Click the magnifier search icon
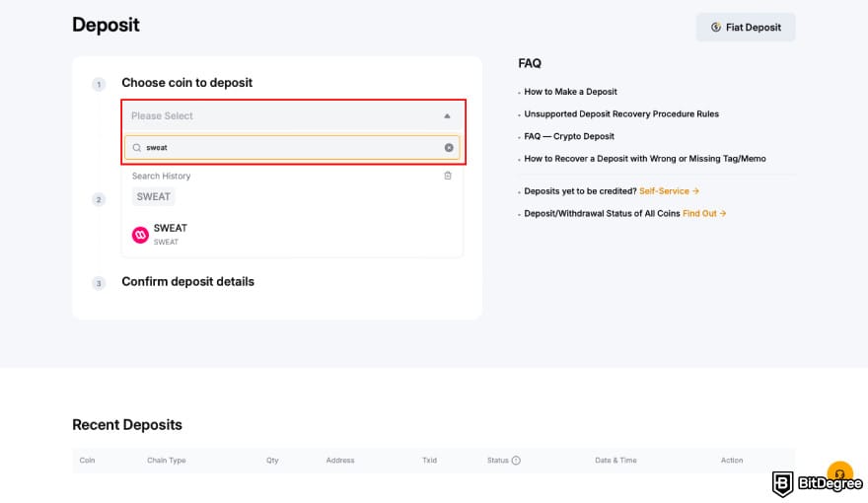The image size is (868, 503). coord(137,148)
